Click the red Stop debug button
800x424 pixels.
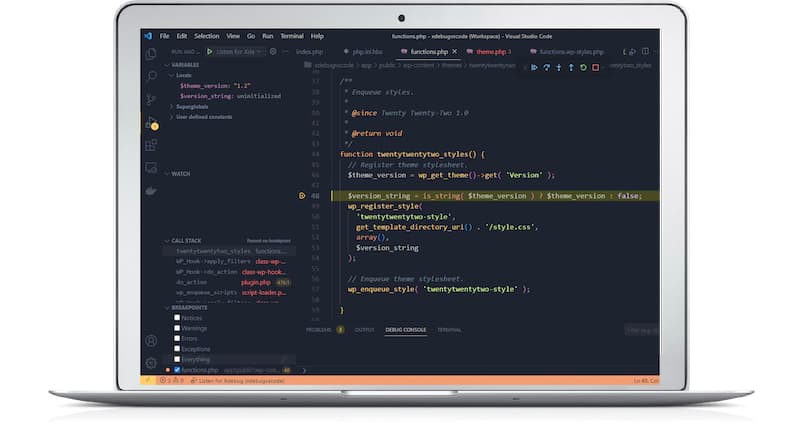point(595,68)
